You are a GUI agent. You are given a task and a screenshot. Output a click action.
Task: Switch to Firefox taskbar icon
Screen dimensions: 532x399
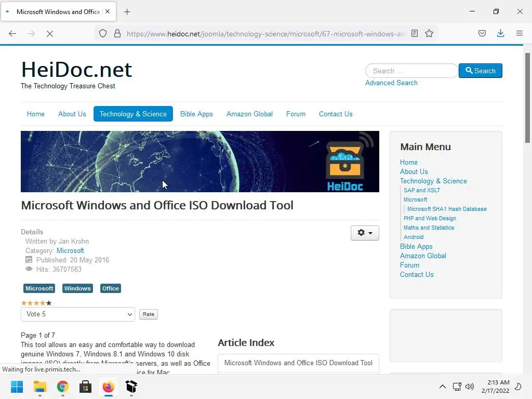(108, 387)
